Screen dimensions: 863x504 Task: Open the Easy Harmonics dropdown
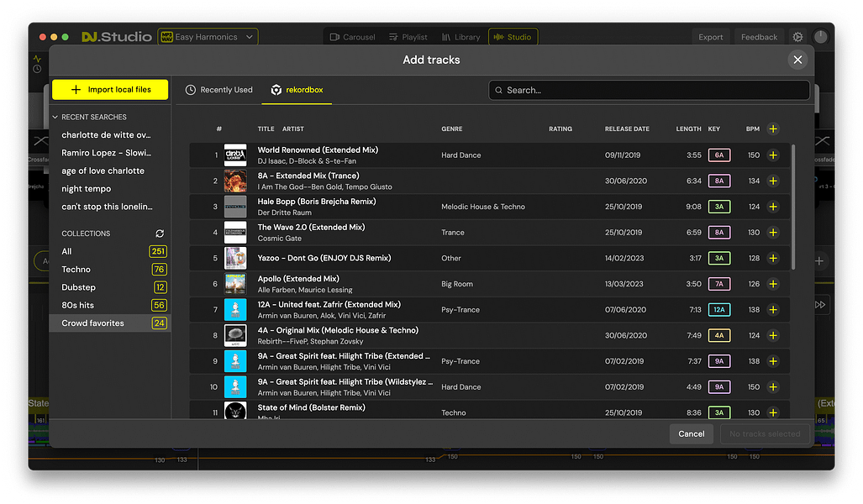pos(208,37)
